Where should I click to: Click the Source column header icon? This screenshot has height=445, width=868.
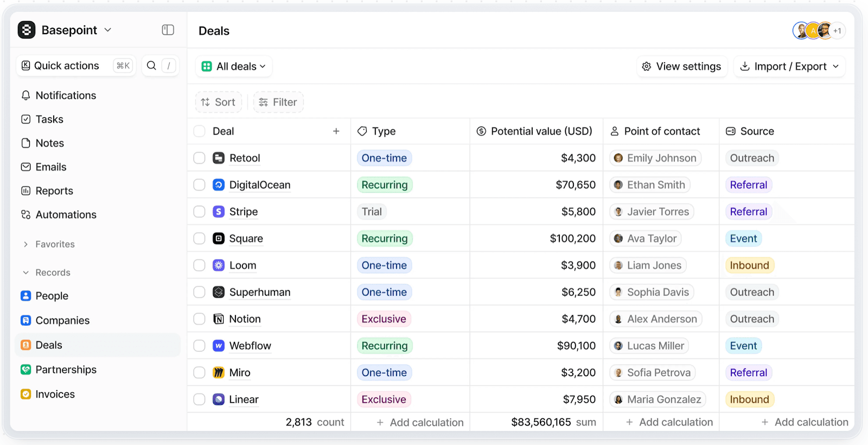[x=731, y=131]
